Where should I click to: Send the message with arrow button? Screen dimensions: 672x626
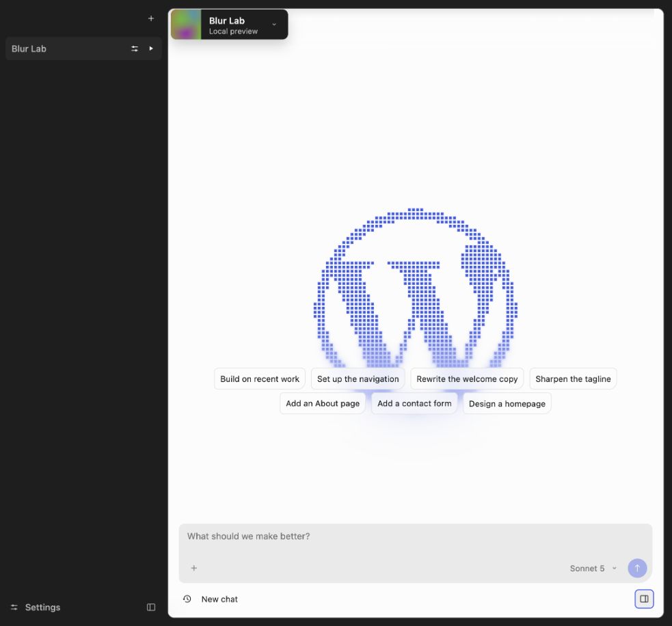[x=637, y=568]
